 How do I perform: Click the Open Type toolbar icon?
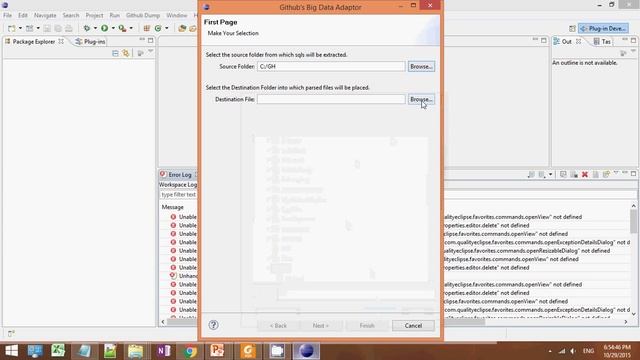click(x=182, y=28)
